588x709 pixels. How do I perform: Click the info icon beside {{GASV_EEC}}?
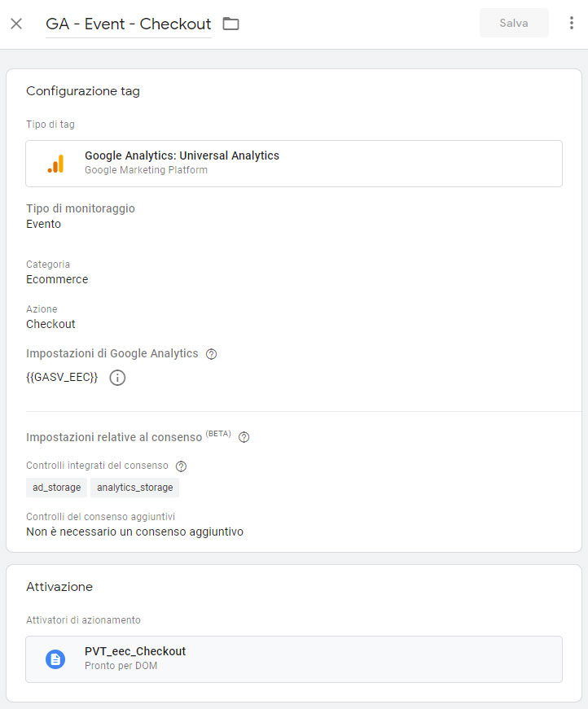coord(117,378)
